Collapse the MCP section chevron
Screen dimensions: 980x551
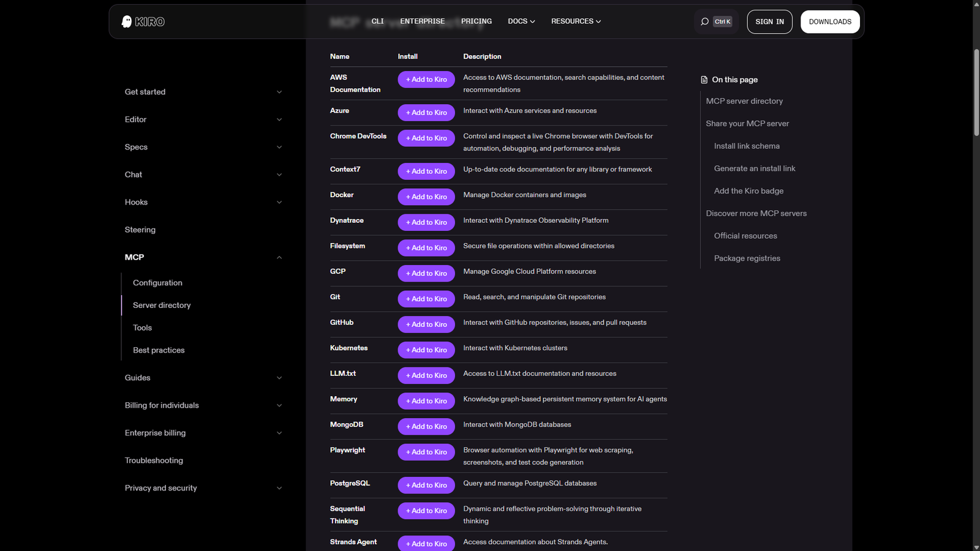pyautogui.click(x=279, y=257)
